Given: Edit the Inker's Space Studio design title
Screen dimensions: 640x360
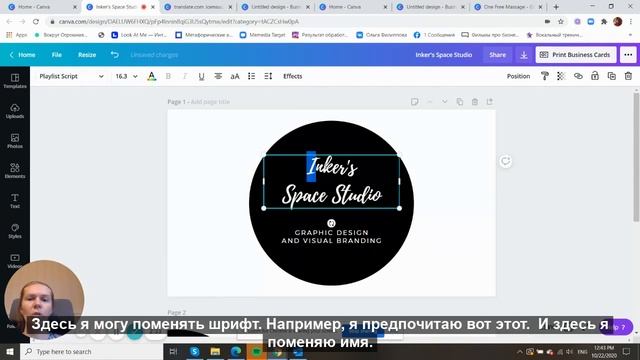Looking at the screenshot, I should point(444,55).
